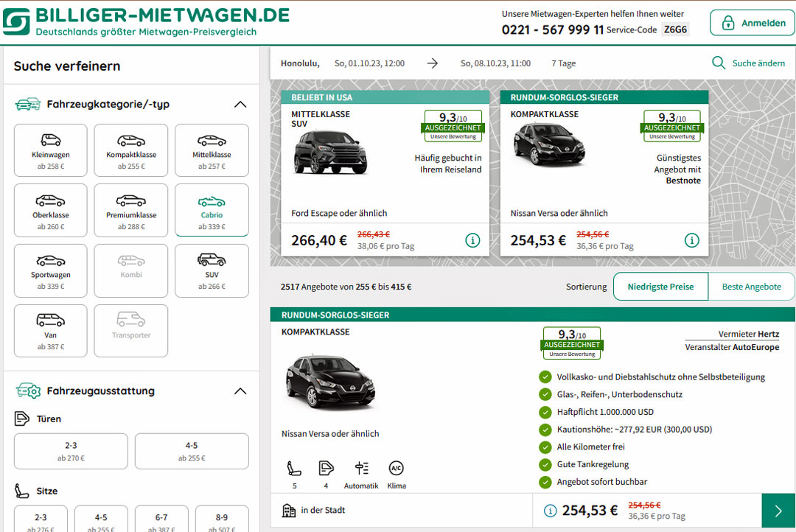The width and height of the screenshot is (796, 532).
Task: Click the Haftpflicht 1.000.000 USD feature
Action: click(605, 412)
